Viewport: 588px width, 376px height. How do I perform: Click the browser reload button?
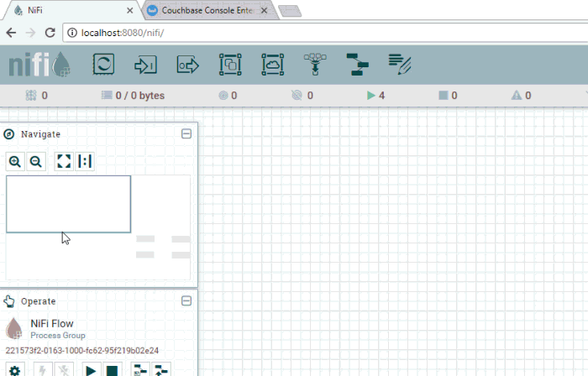[50, 33]
